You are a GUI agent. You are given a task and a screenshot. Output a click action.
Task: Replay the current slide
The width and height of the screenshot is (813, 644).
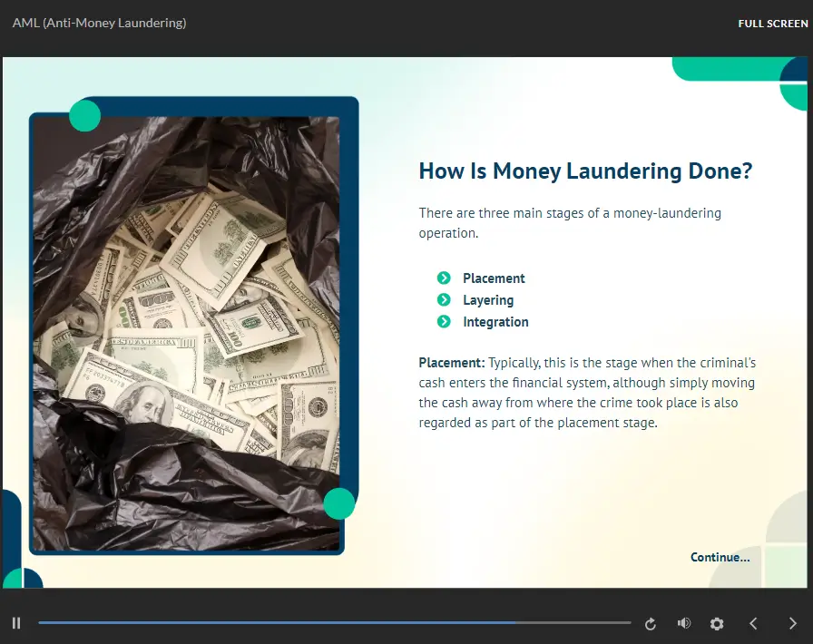pyautogui.click(x=650, y=624)
